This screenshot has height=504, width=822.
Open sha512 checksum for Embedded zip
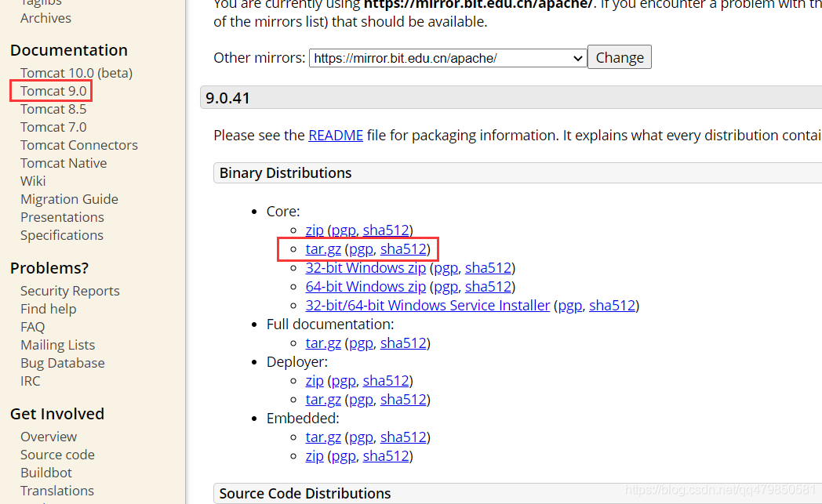point(386,456)
